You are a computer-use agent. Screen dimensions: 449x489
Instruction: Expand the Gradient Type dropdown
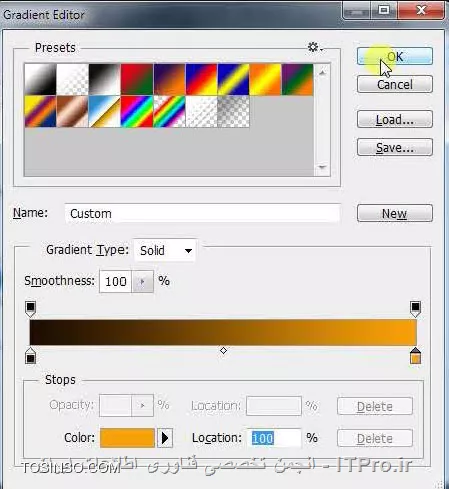(x=165, y=250)
